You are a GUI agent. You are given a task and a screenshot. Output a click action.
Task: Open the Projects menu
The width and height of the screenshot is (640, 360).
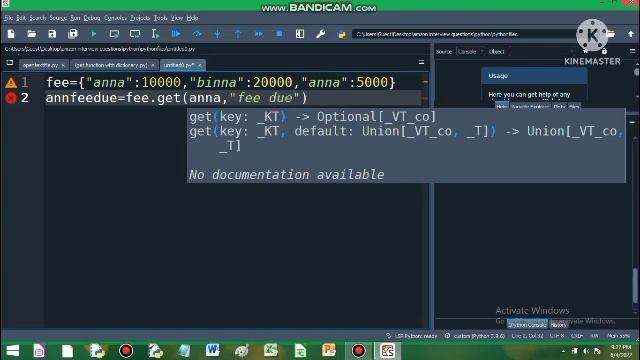point(140,18)
